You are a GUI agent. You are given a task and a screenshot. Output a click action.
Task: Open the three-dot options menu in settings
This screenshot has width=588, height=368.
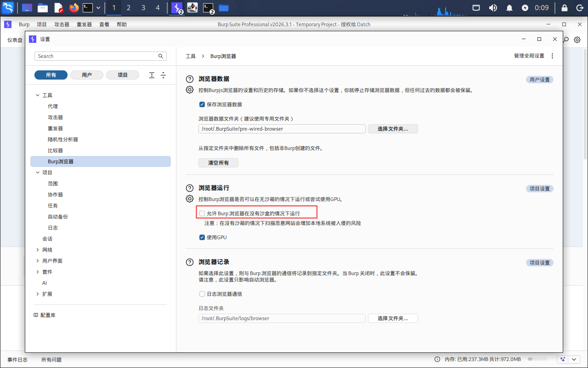[x=553, y=56]
